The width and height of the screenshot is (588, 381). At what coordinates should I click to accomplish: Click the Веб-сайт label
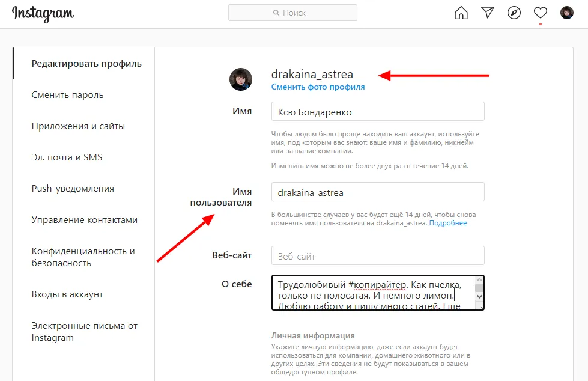tap(232, 255)
